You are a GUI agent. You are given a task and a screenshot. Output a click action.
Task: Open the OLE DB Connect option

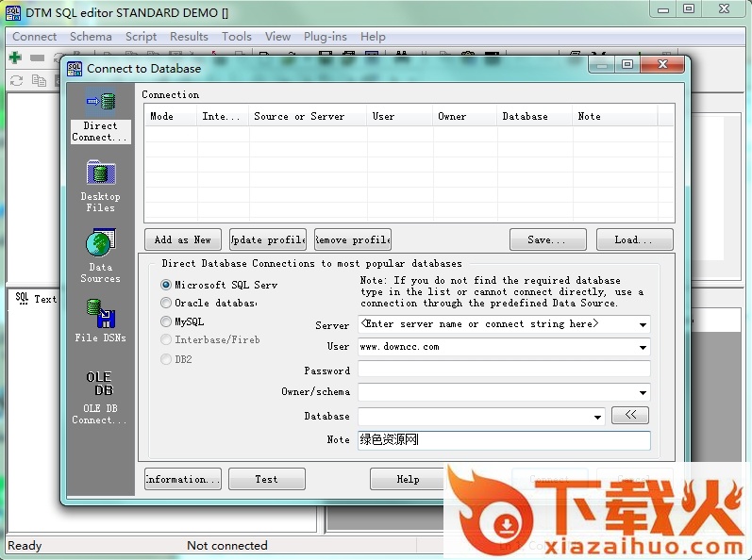pos(100,397)
